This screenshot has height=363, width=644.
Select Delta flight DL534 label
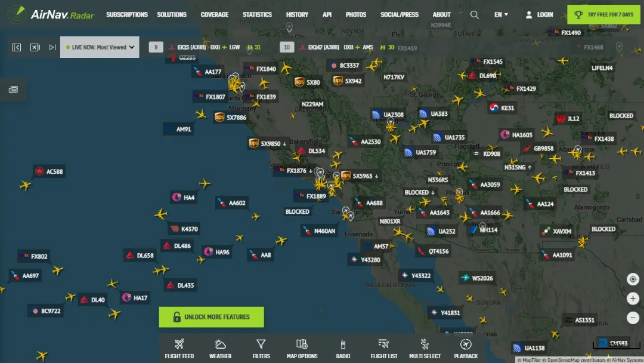point(311,151)
